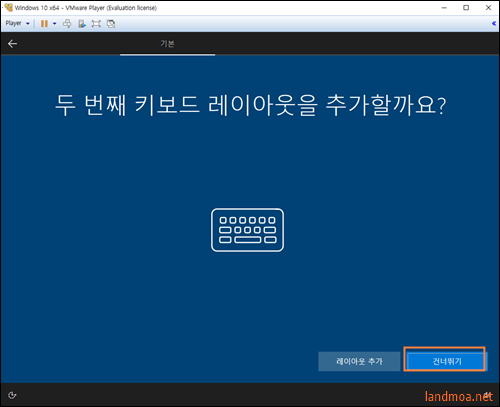
Task: Click the 건너뛰기 button to skip
Action: [447, 361]
